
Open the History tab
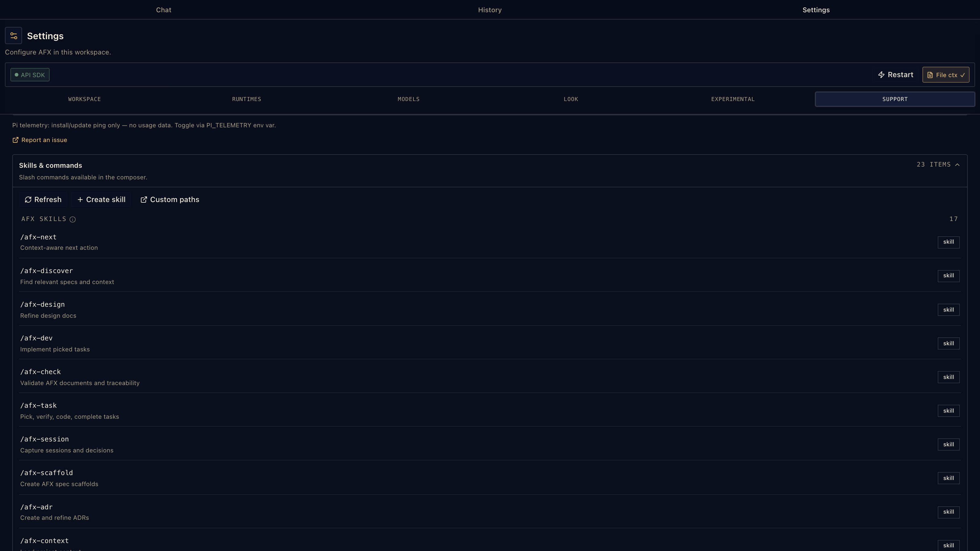(490, 10)
